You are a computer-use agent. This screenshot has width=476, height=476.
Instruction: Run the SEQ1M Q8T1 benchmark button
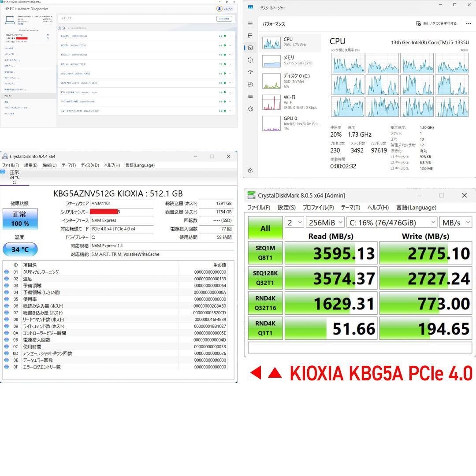coord(265,253)
